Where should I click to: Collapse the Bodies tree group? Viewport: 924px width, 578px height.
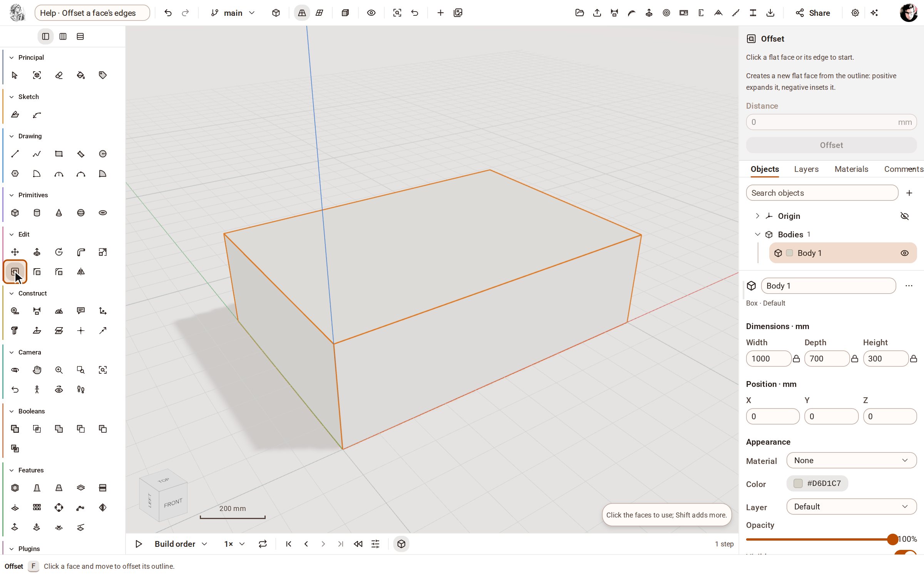pos(757,234)
